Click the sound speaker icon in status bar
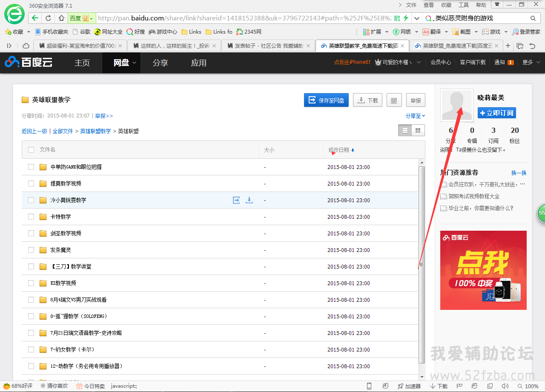 tap(505, 386)
